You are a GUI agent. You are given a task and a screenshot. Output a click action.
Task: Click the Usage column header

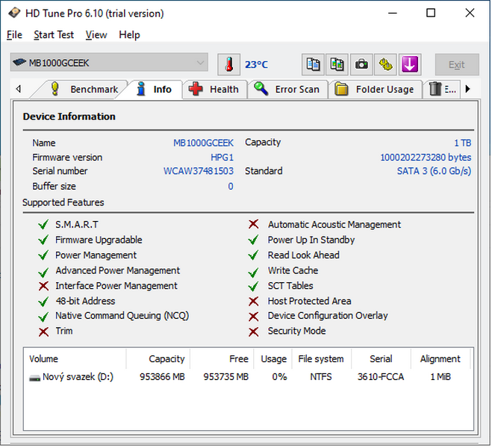click(273, 359)
